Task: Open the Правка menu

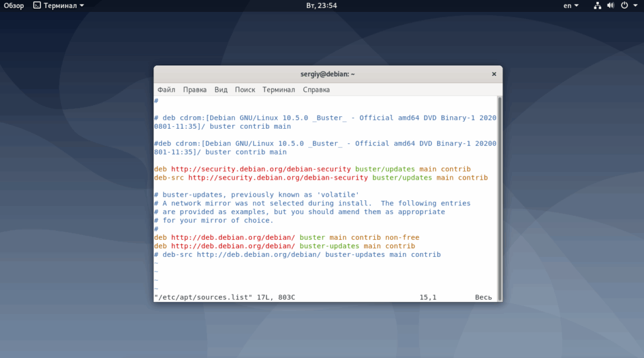Action: coord(195,90)
